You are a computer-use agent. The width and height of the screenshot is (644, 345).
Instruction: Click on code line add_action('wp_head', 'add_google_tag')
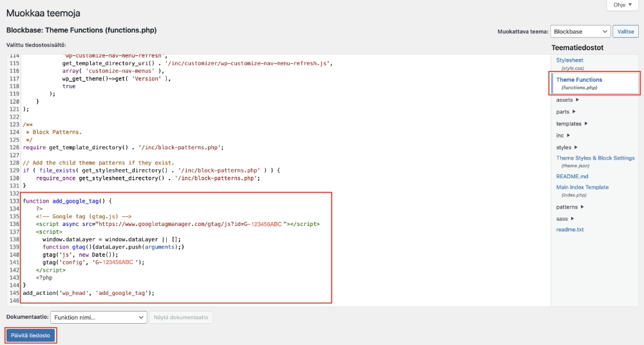[x=89, y=294]
